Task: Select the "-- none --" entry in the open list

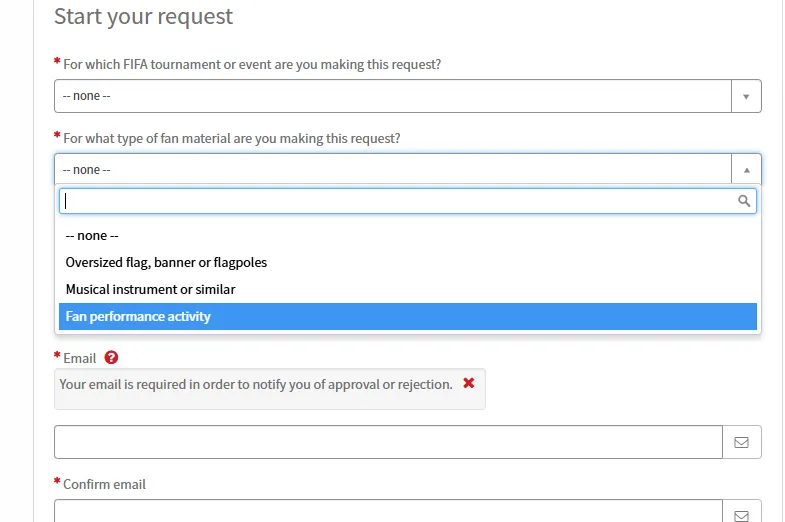Action: 92,236
